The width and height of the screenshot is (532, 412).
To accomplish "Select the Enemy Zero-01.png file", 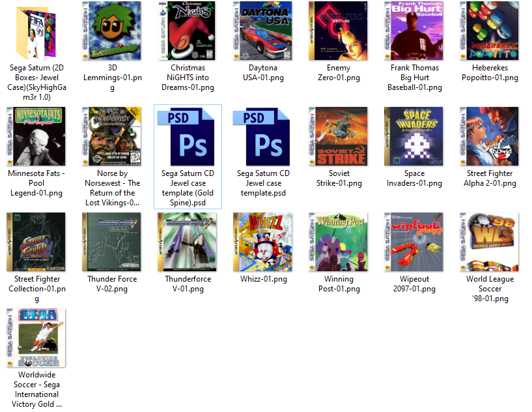I will click(339, 31).
